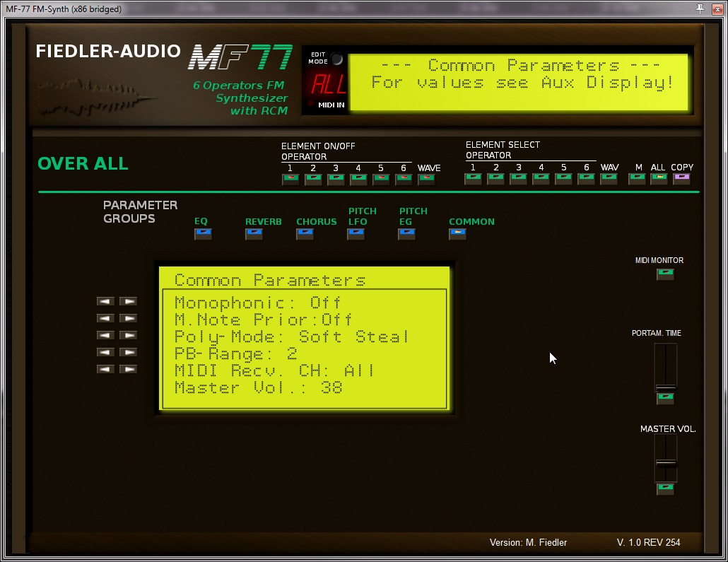Select operator 3 in Element Select
728x562 pixels.
[x=518, y=179]
